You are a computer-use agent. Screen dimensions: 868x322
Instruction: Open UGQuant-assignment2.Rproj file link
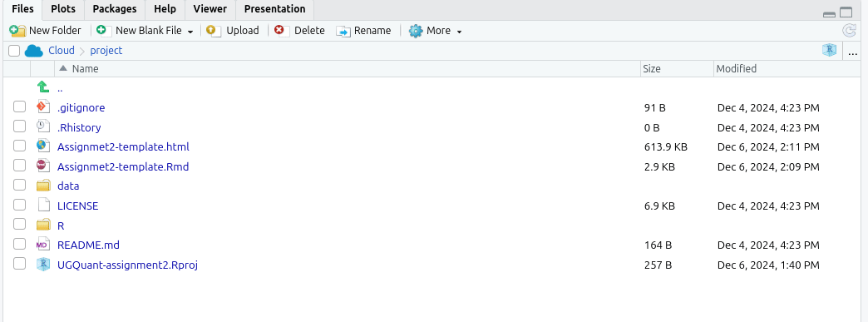[127, 265]
